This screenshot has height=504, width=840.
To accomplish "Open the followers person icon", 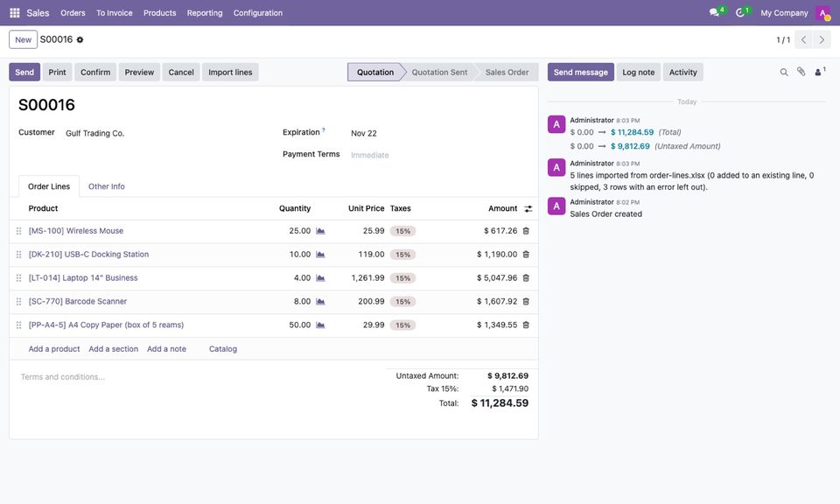I will pos(820,72).
